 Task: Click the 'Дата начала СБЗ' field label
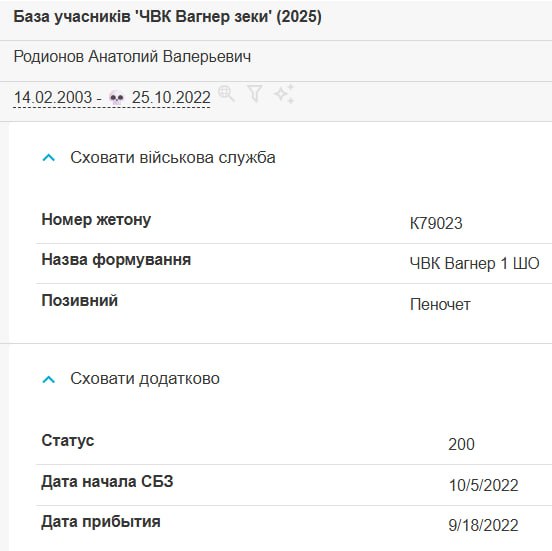tap(107, 481)
